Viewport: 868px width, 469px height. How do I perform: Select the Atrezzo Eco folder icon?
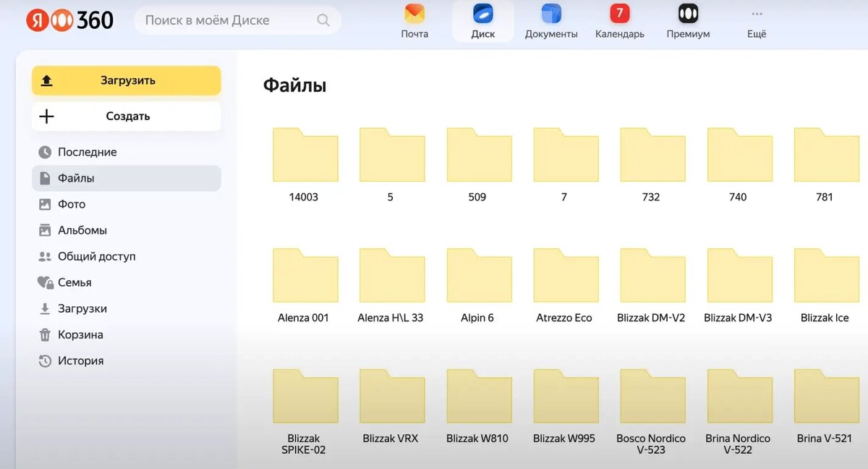(566, 275)
